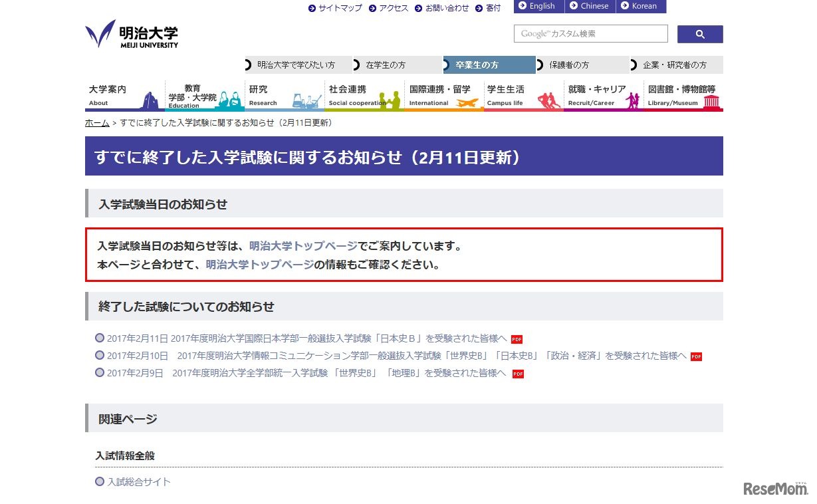Open the 大学案内 About menu
This screenshot has height=504, width=817.
[x=124, y=96]
